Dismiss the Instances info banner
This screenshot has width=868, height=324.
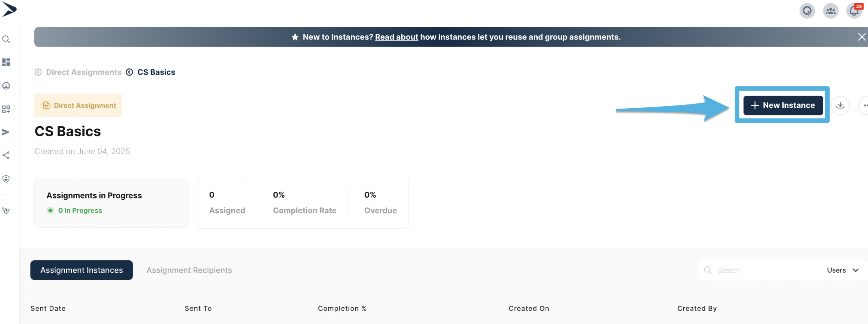point(862,37)
